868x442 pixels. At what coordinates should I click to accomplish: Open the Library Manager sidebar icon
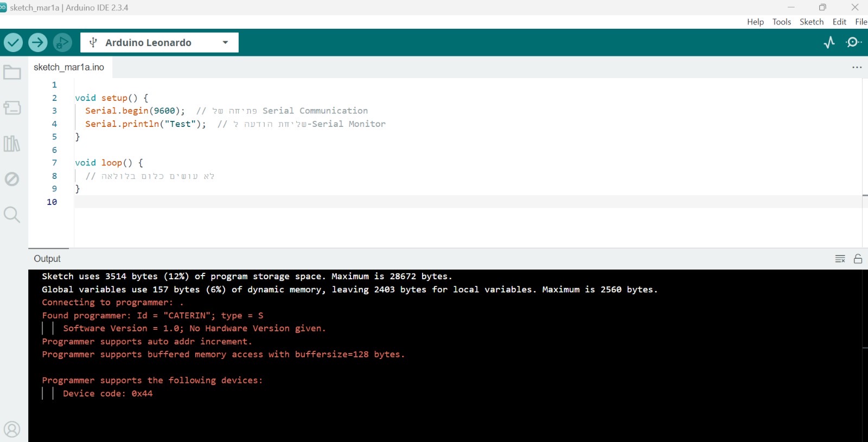coord(12,143)
